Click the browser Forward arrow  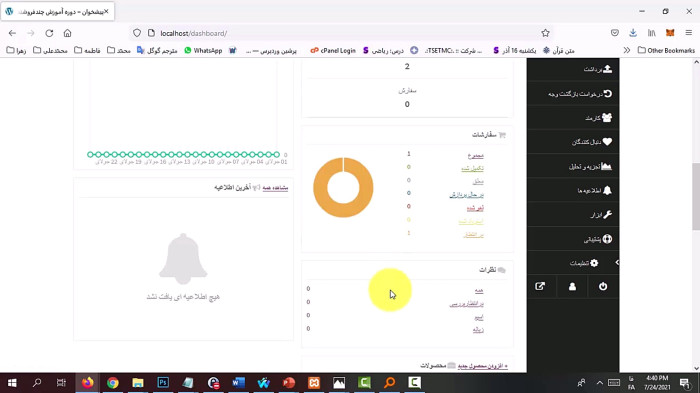coord(31,33)
